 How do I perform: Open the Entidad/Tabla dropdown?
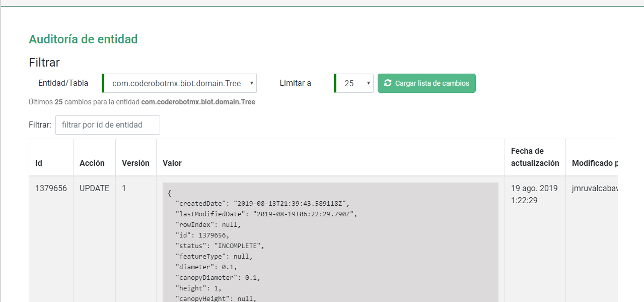coord(179,83)
